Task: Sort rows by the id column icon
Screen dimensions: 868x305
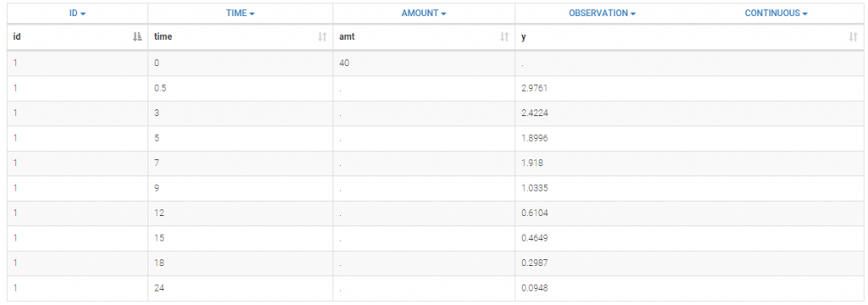Action: (138, 37)
